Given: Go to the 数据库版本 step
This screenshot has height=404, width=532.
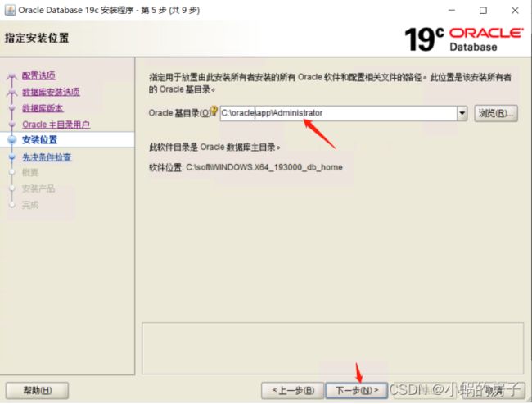Looking at the screenshot, I should [43, 108].
